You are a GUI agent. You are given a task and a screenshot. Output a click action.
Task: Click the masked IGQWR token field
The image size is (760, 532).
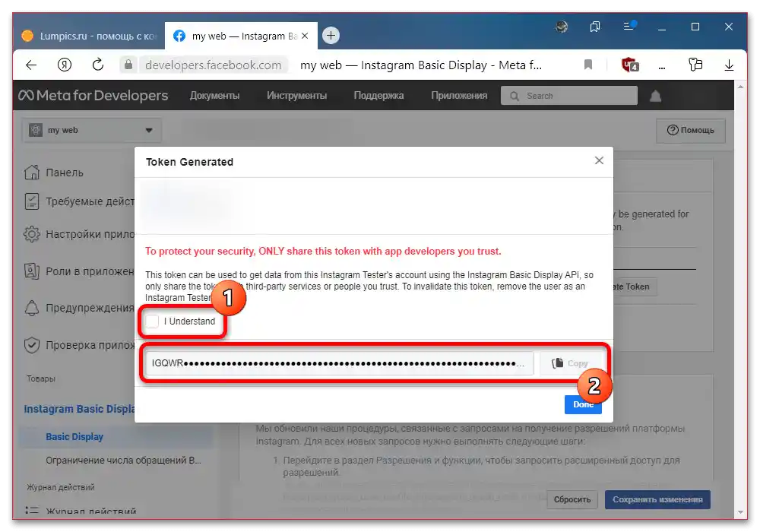pos(339,363)
